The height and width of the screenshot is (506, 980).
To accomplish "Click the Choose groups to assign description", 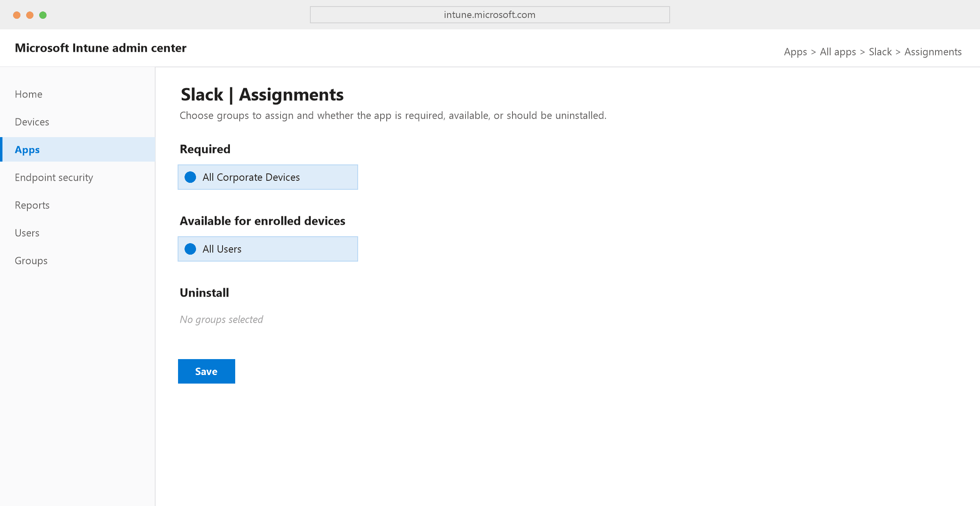I will (393, 115).
